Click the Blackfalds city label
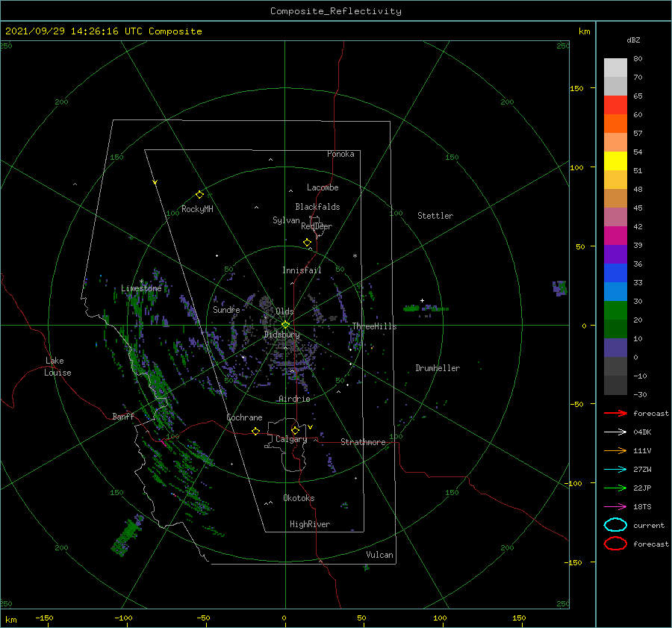This screenshot has height=628, width=672. pyautogui.click(x=317, y=207)
